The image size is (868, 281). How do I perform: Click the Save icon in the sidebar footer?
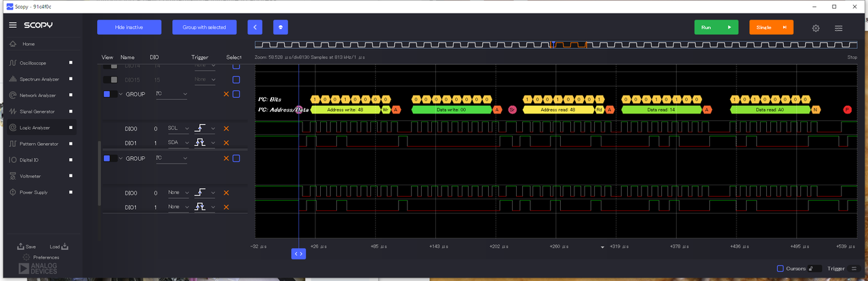pos(22,246)
